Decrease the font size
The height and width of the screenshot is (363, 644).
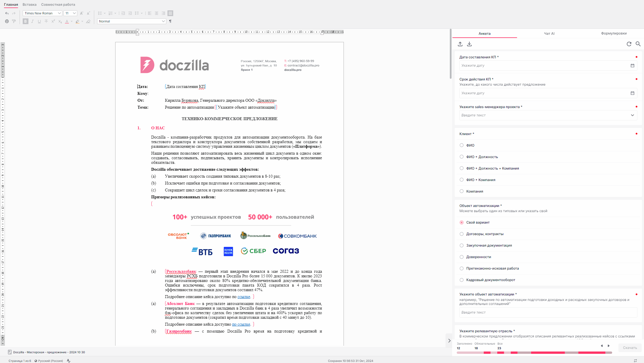click(88, 13)
